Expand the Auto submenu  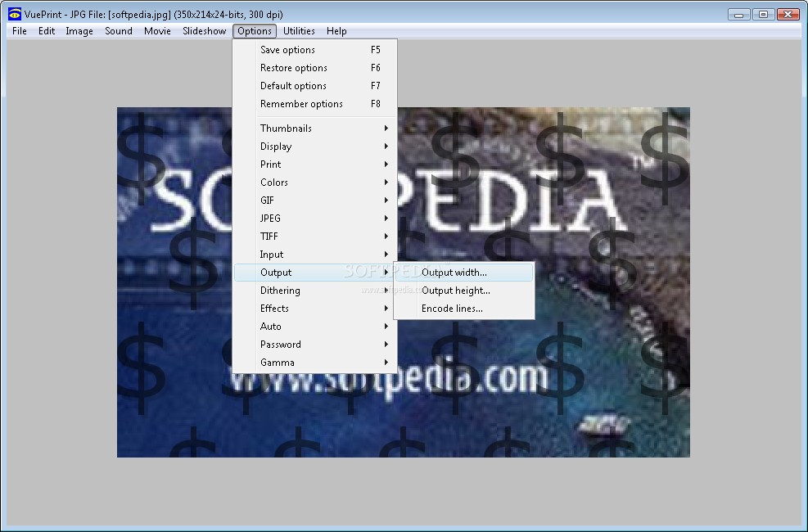315,327
